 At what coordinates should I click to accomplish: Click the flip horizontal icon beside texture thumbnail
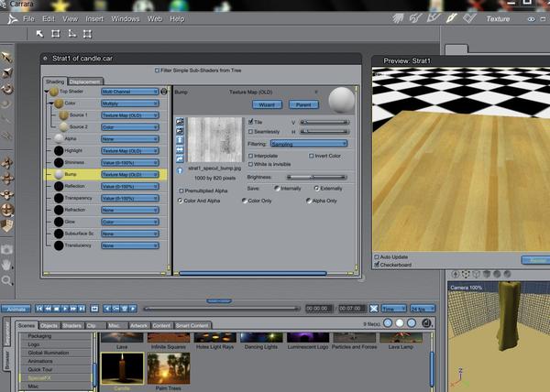[180, 149]
